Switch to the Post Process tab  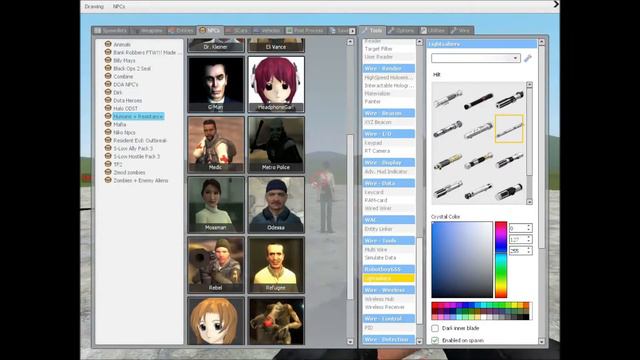[x=305, y=31]
